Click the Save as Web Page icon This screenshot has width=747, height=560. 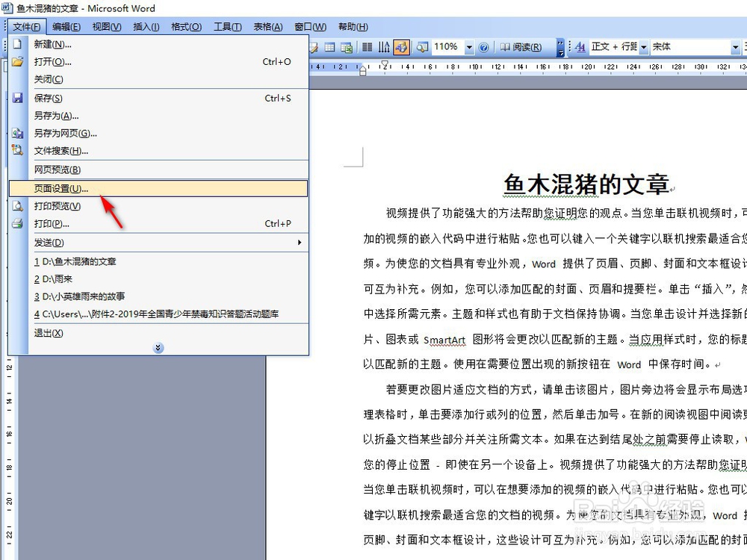coord(18,134)
